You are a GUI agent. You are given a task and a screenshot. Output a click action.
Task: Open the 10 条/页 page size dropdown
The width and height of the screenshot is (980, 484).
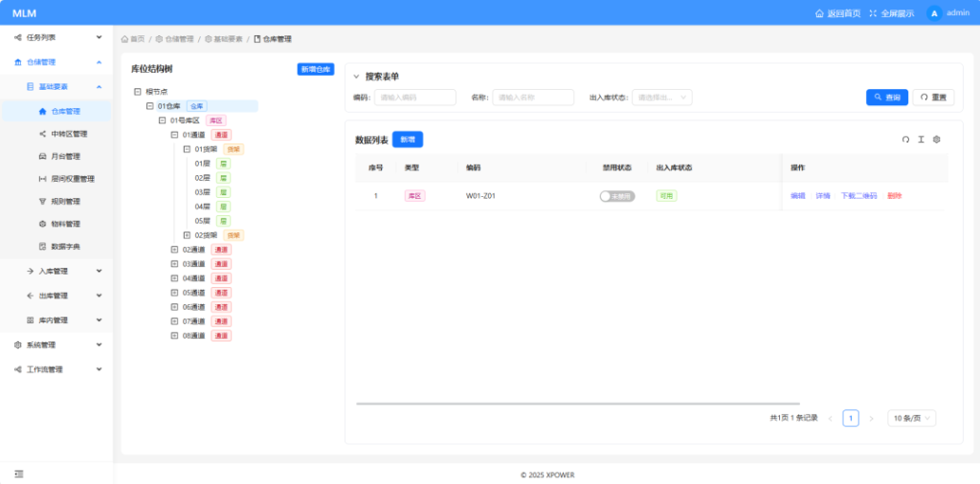click(x=911, y=418)
